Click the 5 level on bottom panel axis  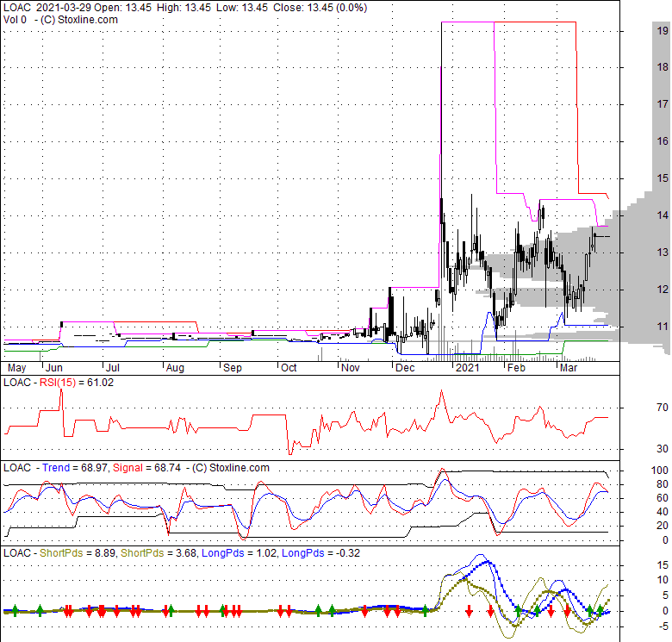(665, 595)
